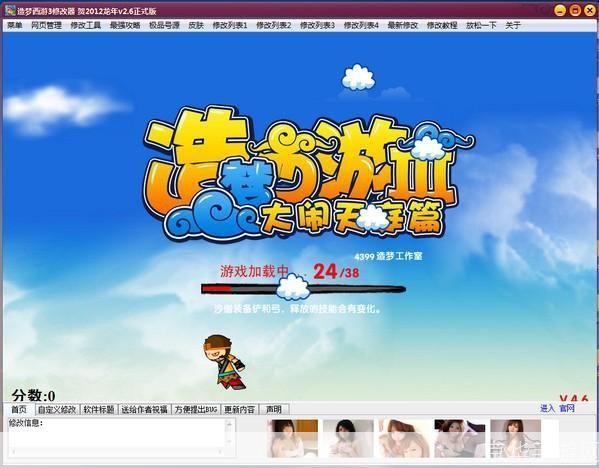This screenshot has height=468, width=599.
Task: Open the 皮肤 menu
Action: tap(196, 26)
